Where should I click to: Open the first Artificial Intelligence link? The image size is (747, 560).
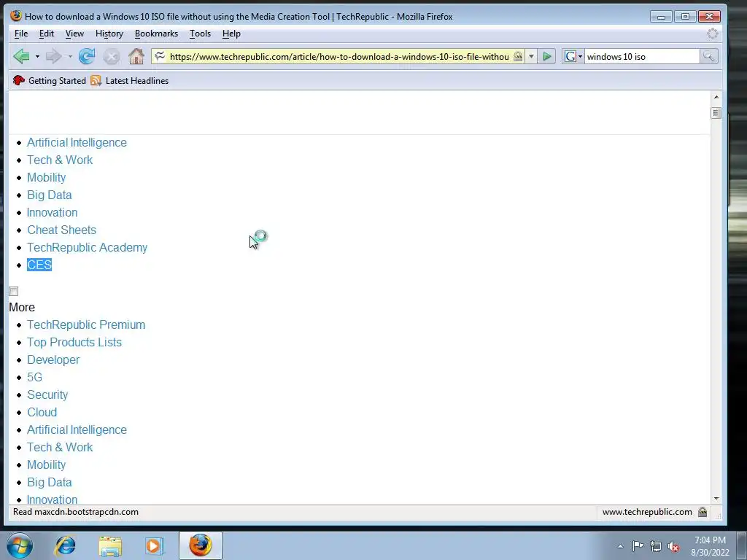(77, 142)
